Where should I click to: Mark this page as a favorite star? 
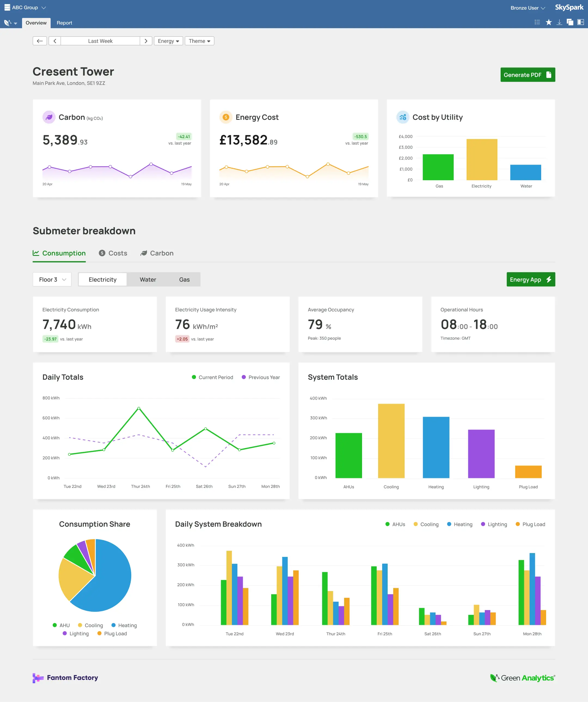(549, 22)
